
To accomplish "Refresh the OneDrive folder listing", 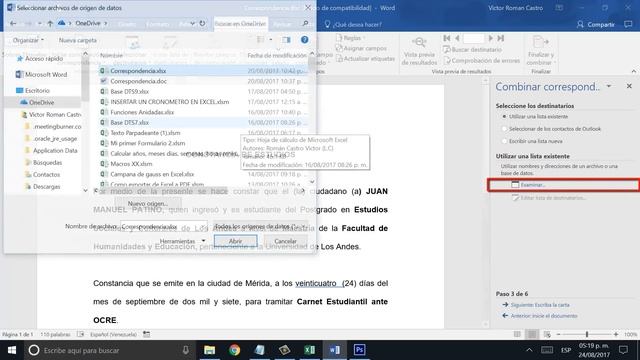I will pos(202,24).
